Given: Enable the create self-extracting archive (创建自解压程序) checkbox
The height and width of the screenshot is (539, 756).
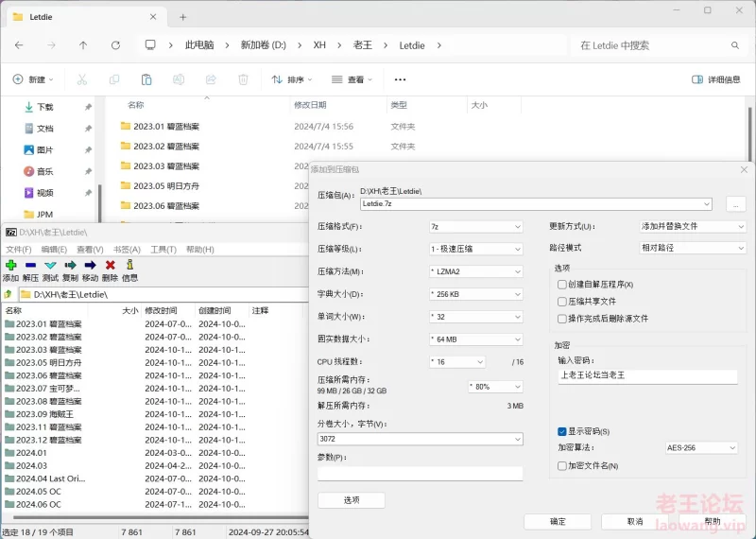Looking at the screenshot, I should 562,285.
